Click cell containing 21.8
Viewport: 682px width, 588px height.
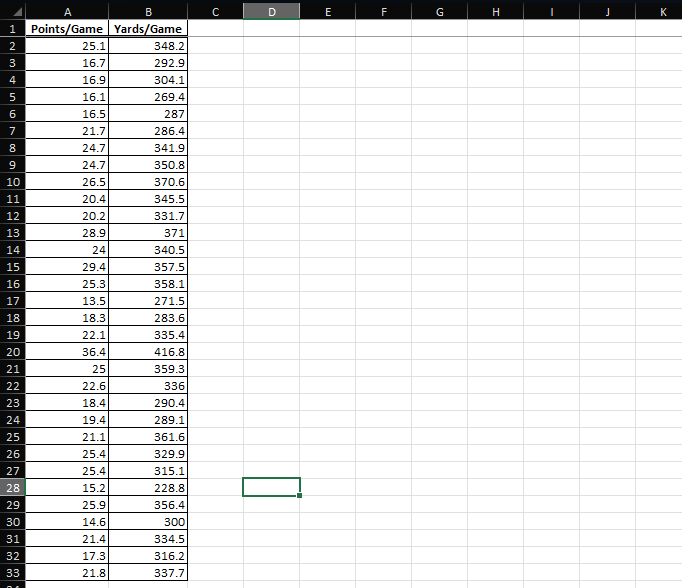click(x=67, y=573)
